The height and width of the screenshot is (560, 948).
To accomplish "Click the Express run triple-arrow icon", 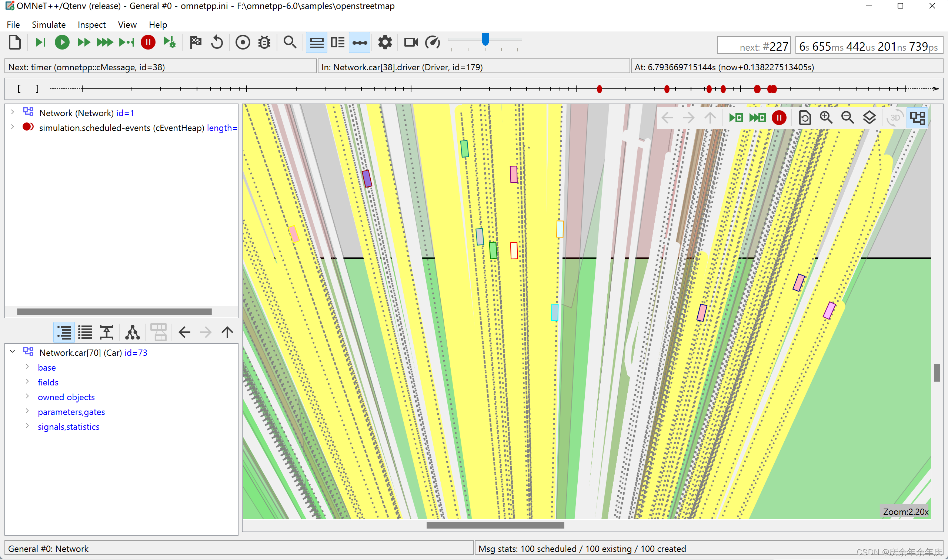I will pos(105,42).
